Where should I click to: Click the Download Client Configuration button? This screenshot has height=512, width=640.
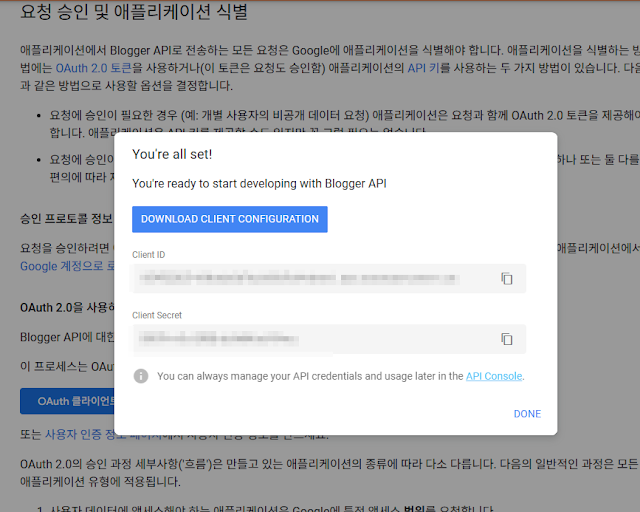pos(229,219)
